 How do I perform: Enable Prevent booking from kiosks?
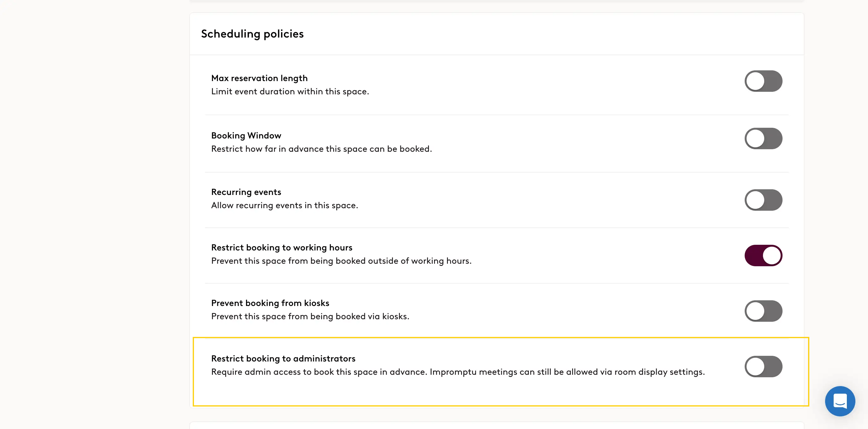click(x=764, y=311)
